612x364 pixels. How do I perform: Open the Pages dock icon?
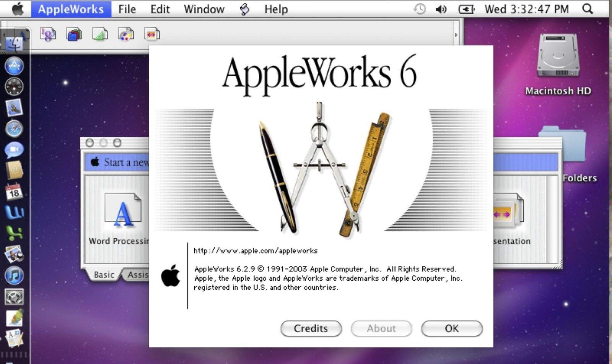[14, 338]
